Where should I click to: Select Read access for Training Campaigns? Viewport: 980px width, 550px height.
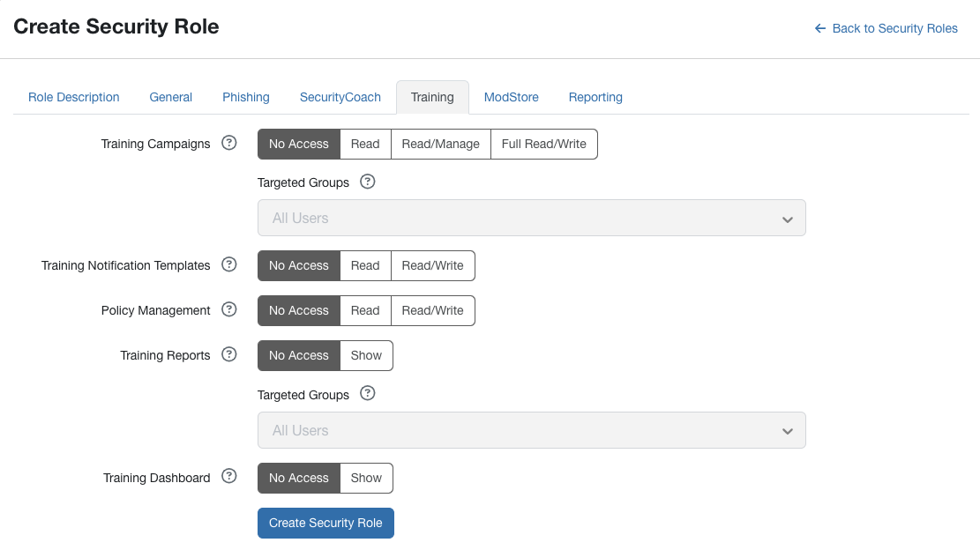(365, 144)
